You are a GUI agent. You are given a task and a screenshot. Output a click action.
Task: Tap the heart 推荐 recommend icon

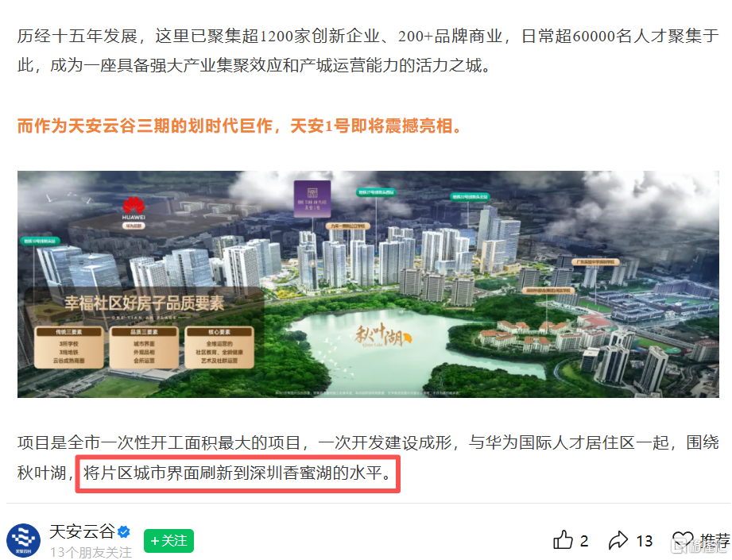tap(682, 540)
